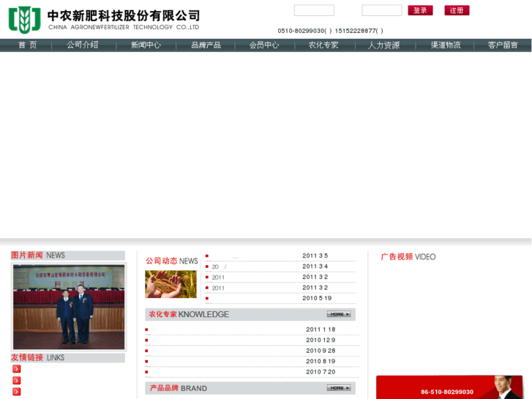
Task: Open the picture news photo thumbnail
Action: tap(69, 307)
